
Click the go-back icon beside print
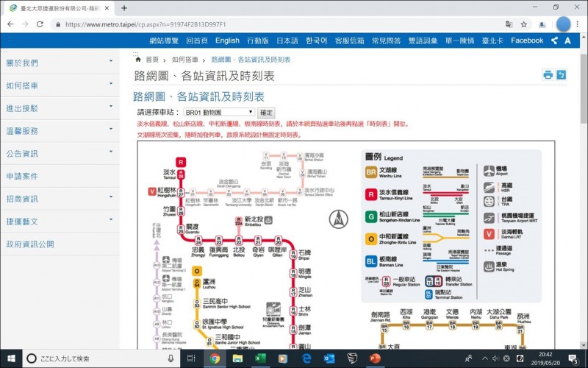click(562, 75)
